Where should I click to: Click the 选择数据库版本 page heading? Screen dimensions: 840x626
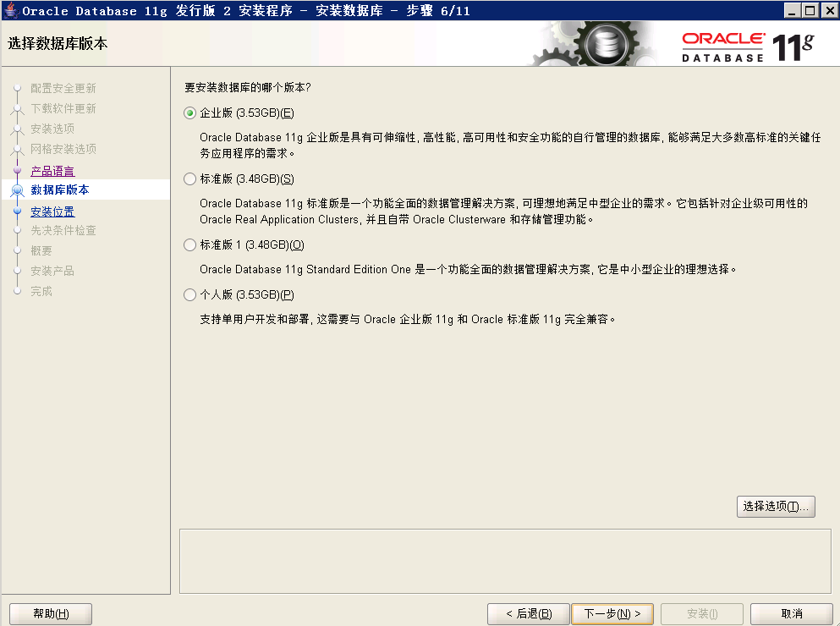coord(58,43)
